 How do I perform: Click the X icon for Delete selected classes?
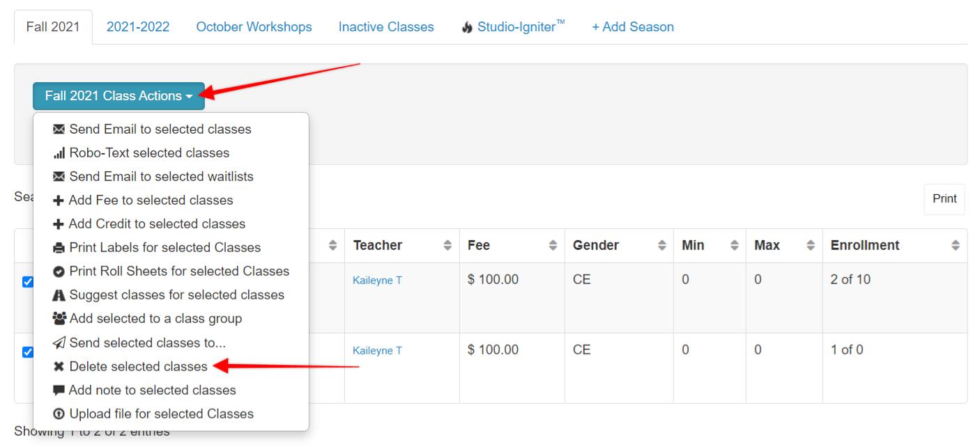point(59,367)
